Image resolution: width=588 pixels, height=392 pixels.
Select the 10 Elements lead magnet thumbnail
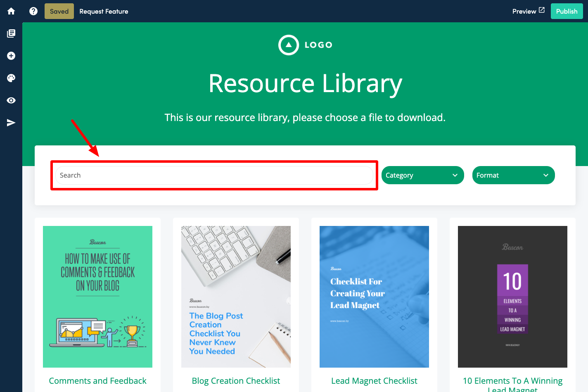(x=512, y=296)
